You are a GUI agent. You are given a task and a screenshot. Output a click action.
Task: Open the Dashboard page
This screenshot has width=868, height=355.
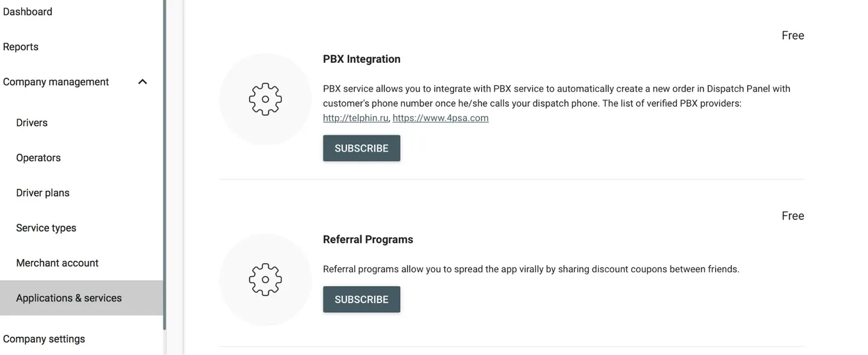pyautogui.click(x=27, y=11)
